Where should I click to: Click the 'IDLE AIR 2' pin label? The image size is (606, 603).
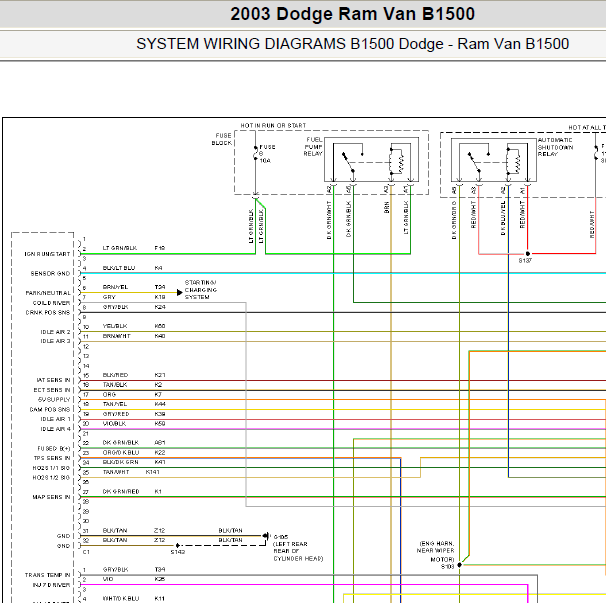point(55,332)
